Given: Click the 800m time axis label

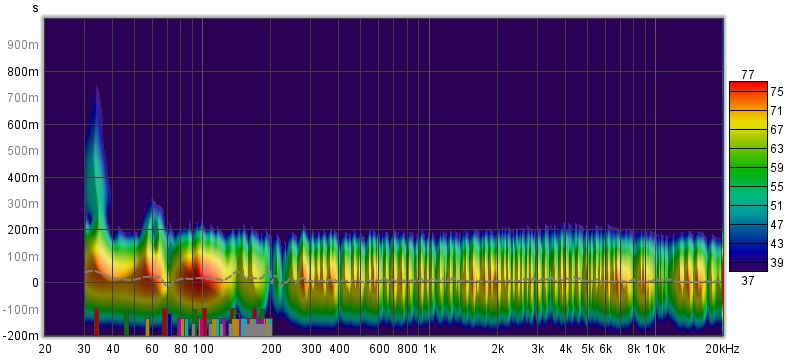Looking at the screenshot, I should tap(23, 71).
